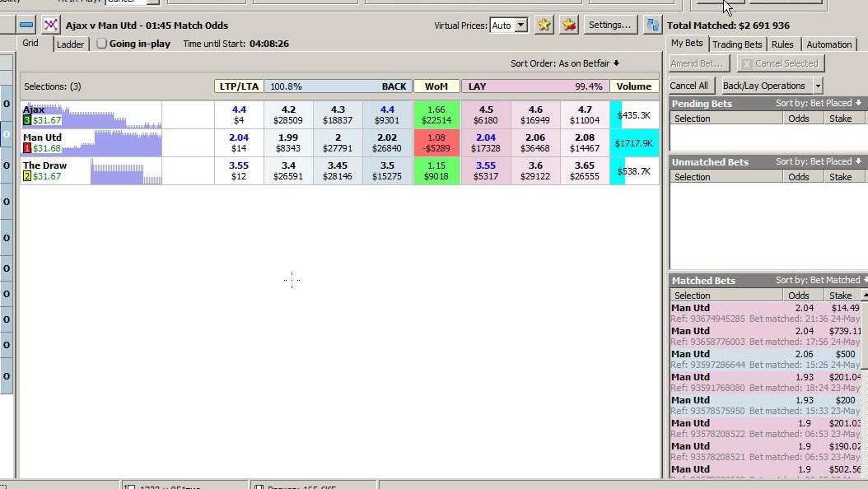868x489 pixels.
Task: Open the Rules tab
Action: coord(782,44)
